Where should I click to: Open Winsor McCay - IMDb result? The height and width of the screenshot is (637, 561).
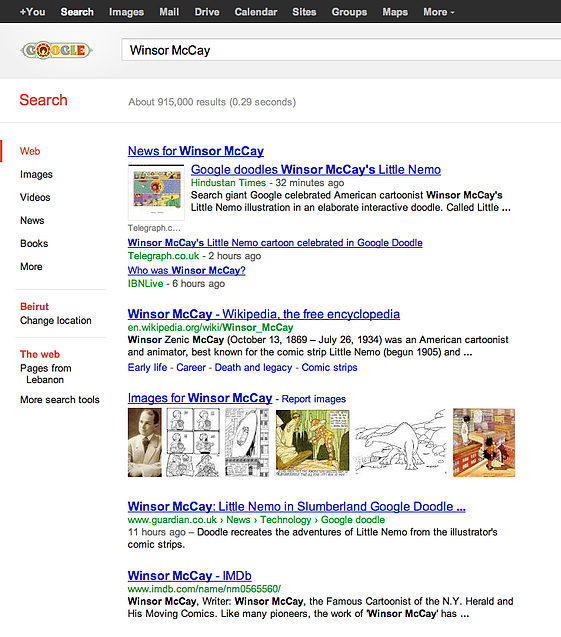tap(190, 576)
